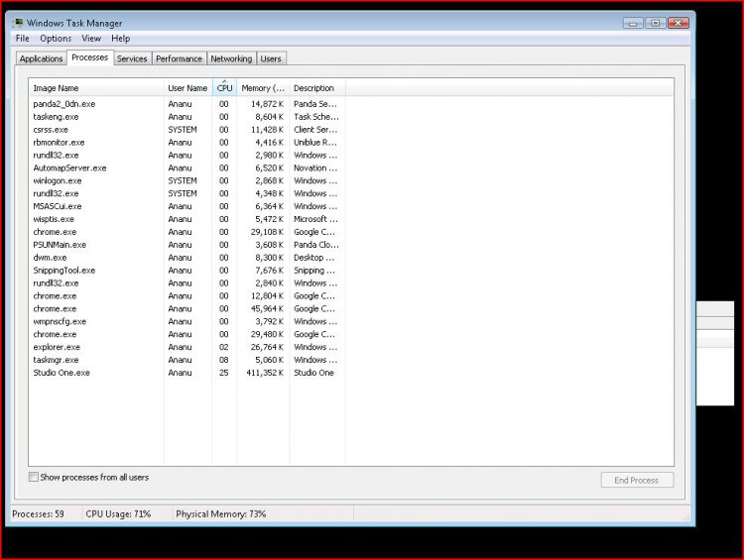Viewport: 744px width, 560px height.
Task: Select chrome.exe using 12,804 K memory
Action: pyautogui.click(x=186, y=296)
